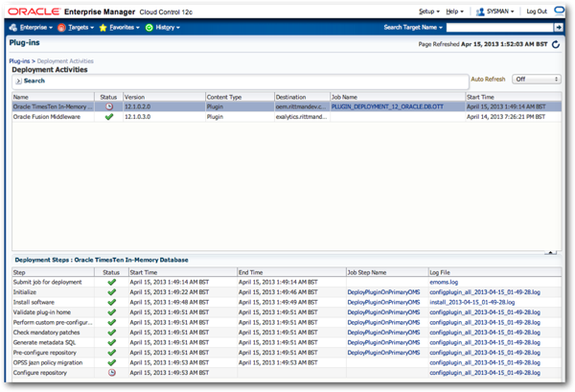Open the install_2013-04-15_01-49-28.log link
This screenshot has height=392, width=575.
pos(471,302)
